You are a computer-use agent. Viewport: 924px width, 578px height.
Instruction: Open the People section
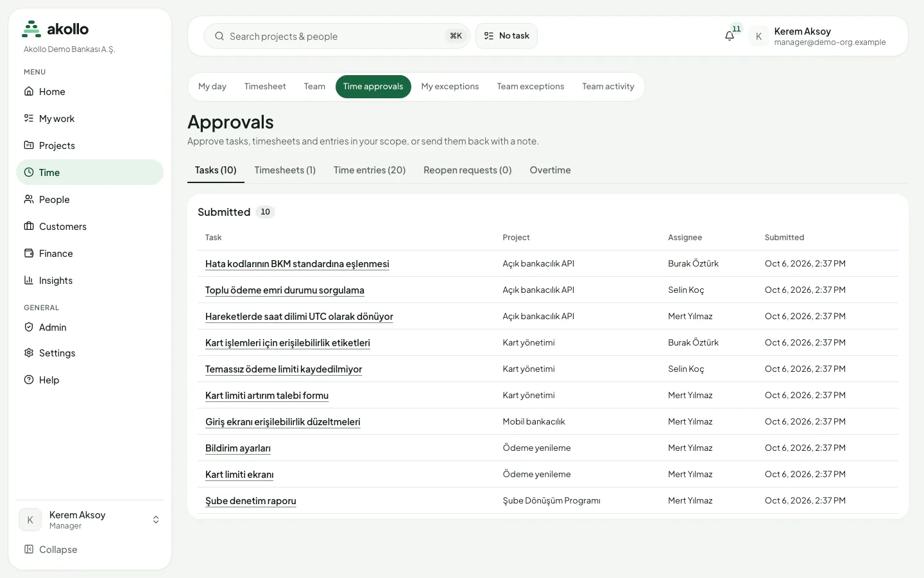pyautogui.click(x=90, y=200)
